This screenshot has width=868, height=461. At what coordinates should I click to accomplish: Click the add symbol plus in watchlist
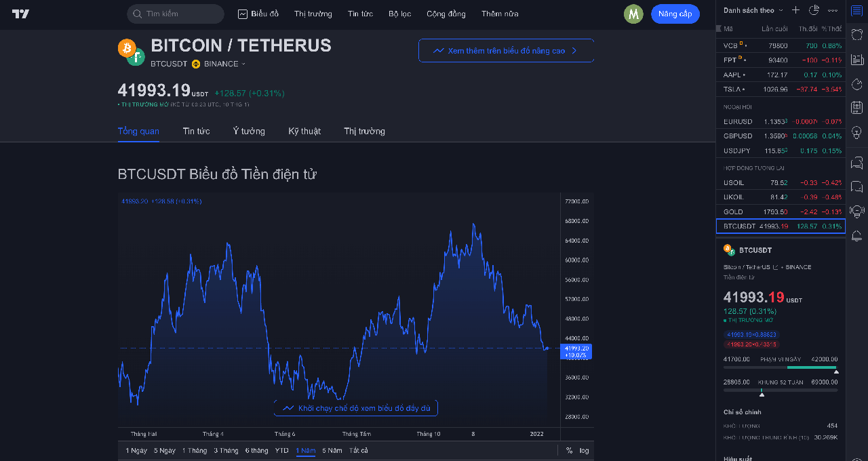click(x=795, y=10)
